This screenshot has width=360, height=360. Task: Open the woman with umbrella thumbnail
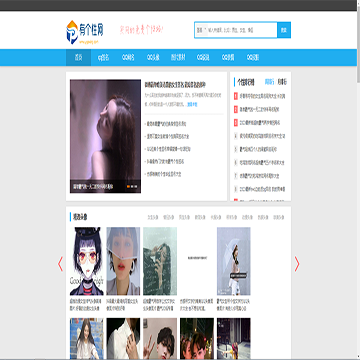[234, 261]
